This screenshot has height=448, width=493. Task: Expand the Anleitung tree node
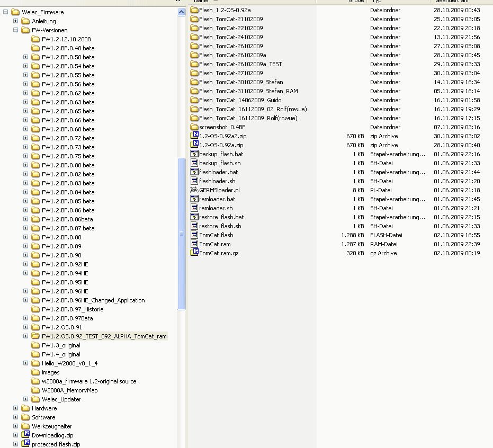(16, 21)
